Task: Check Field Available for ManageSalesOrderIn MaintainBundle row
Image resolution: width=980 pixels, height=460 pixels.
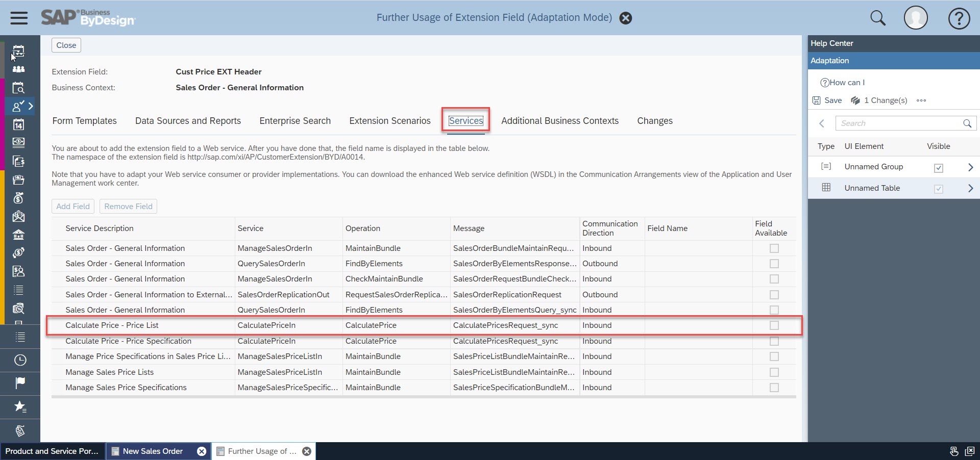Action: click(x=774, y=248)
